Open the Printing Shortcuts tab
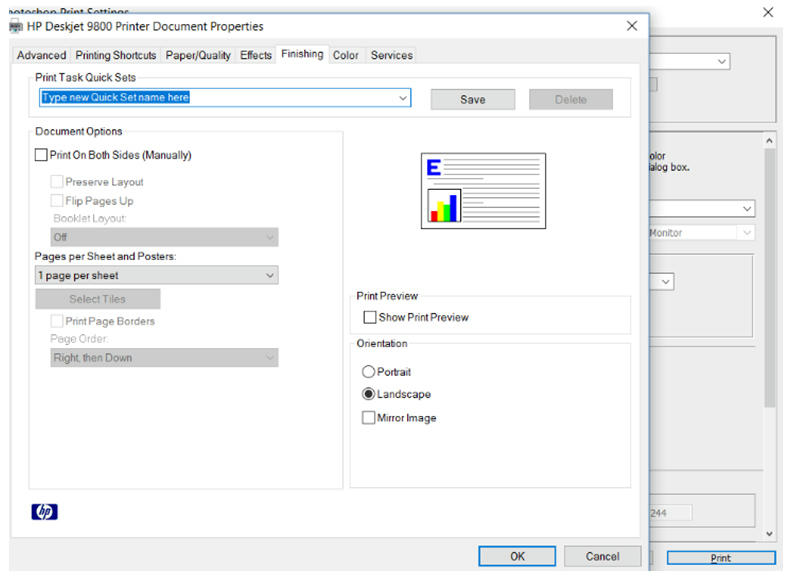 [x=116, y=55]
